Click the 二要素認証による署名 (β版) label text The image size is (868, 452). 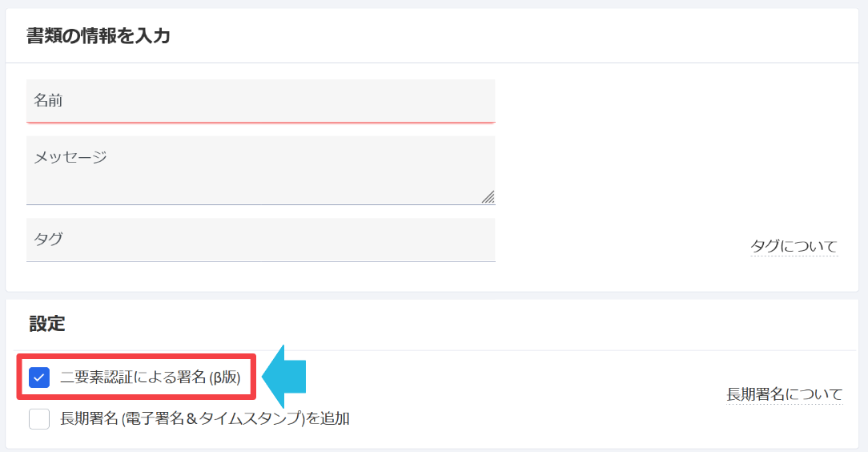[x=150, y=377]
